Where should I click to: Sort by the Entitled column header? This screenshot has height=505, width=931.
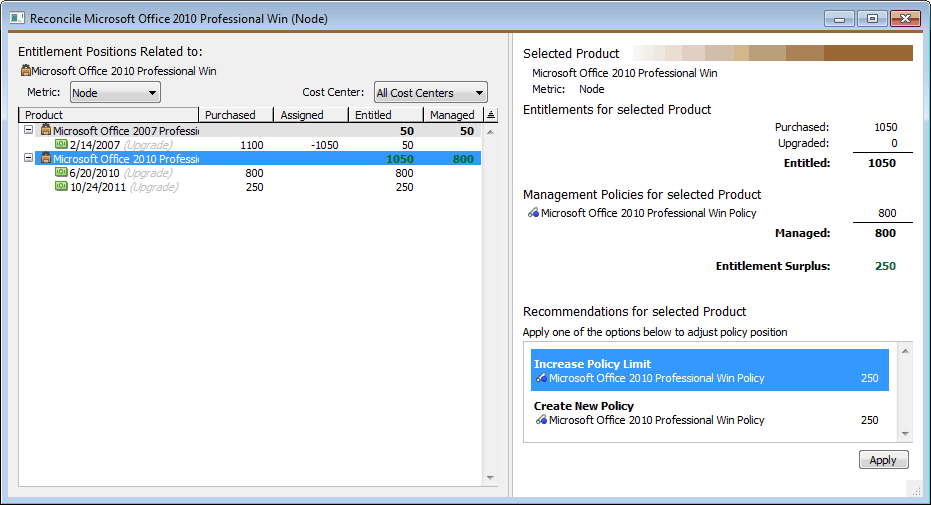(x=385, y=115)
